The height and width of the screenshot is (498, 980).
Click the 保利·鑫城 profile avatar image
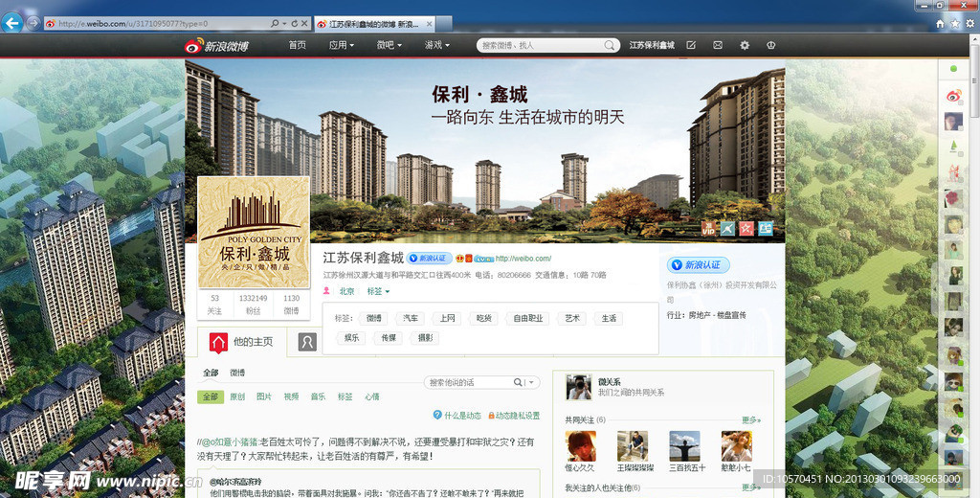(x=253, y=232)
